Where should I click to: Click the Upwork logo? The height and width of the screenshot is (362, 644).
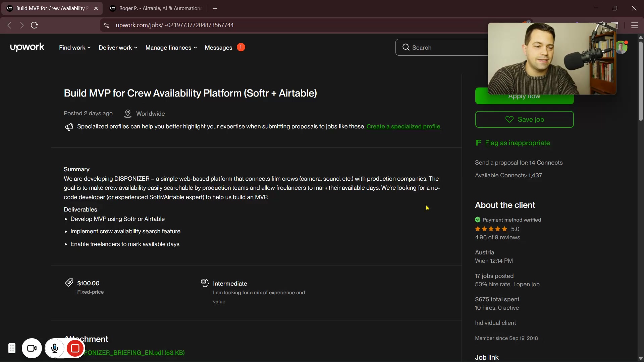click(27, 47)
